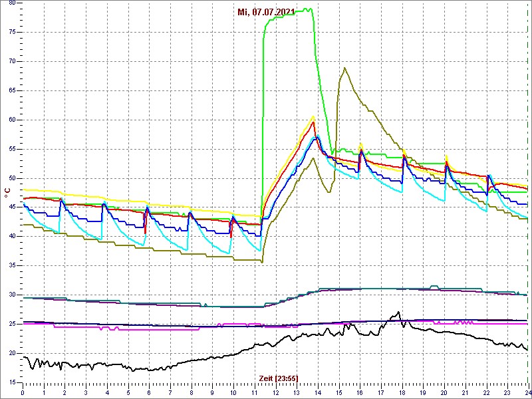This screenshot has width=532, height=399.
Task: Click hour 16 on the time axis
Action: 359,392
